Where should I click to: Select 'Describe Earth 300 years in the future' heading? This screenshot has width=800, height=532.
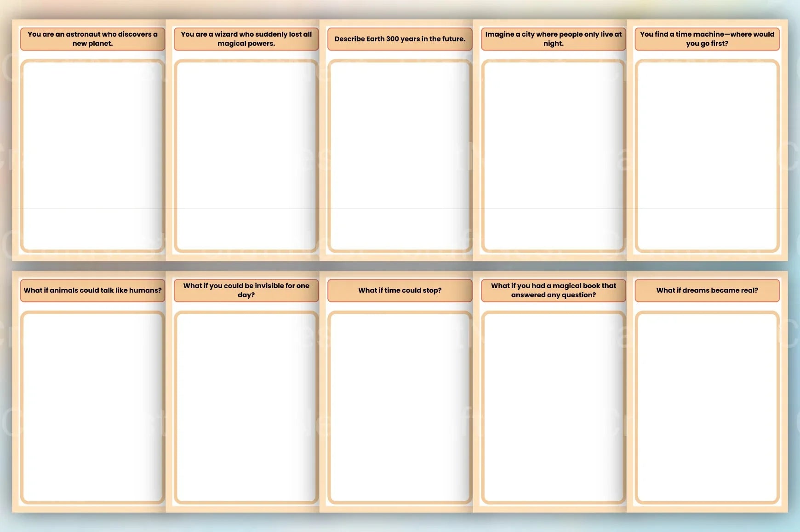(x=400, y=39)
